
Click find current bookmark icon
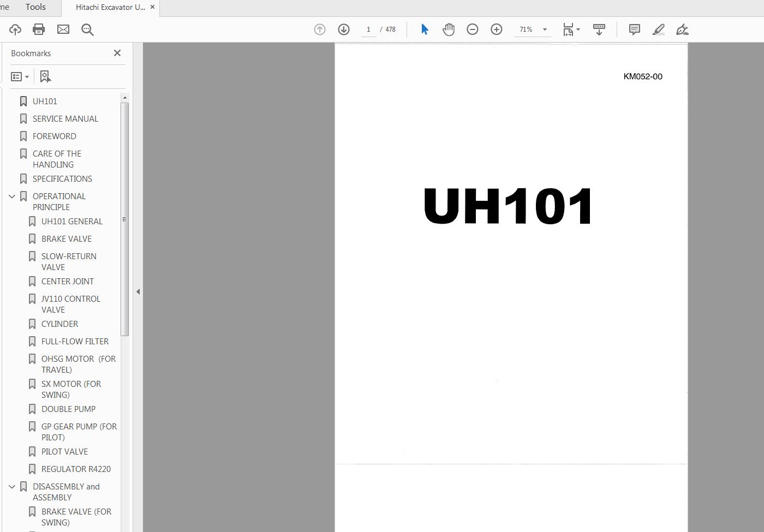tap(45, 77)
